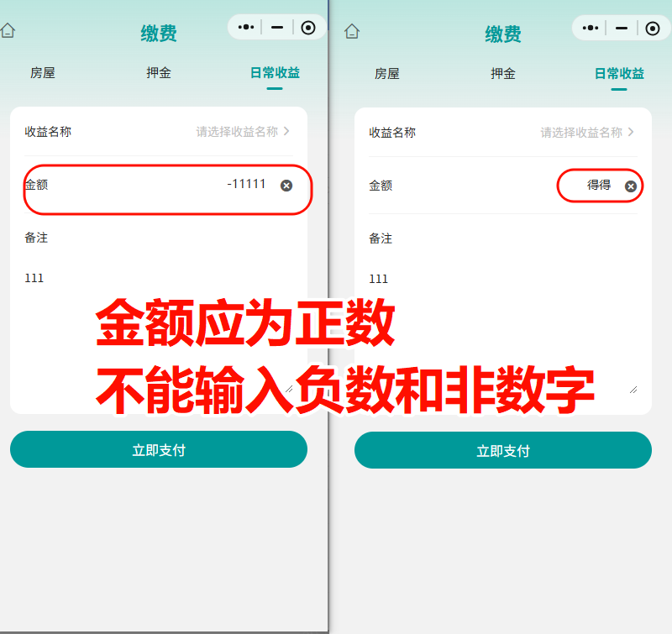Close right mini program via circle icon
The height and width of the screenshot is (634, 672).
pyautogui.click(x=653, y=29)
